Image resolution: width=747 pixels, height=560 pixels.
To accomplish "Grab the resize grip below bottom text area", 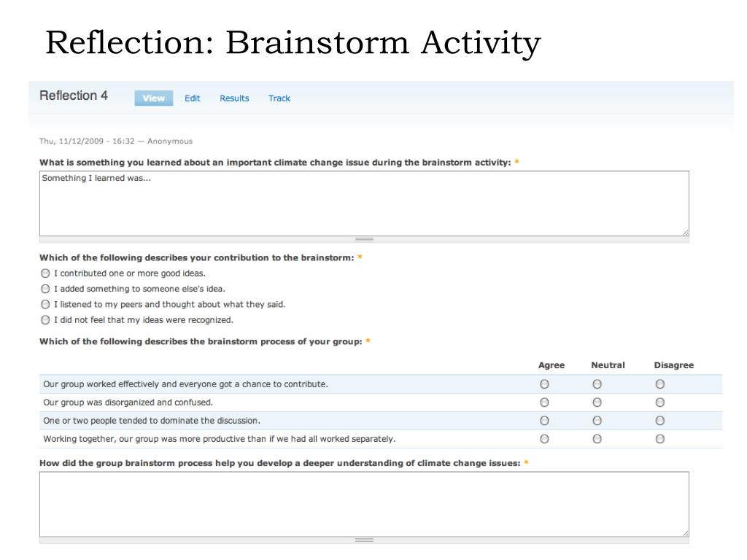I will [364, 540].
